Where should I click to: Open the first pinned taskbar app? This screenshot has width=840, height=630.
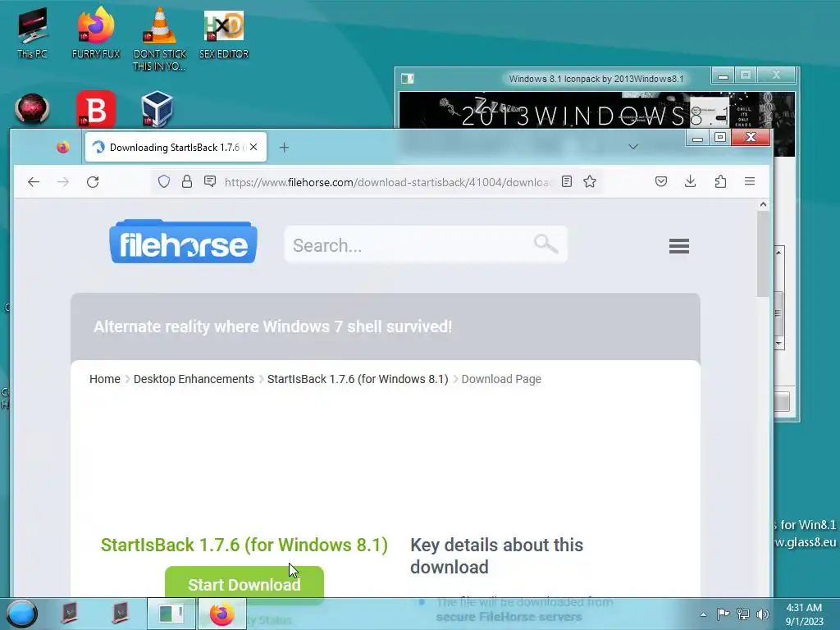tap(69, 614)
